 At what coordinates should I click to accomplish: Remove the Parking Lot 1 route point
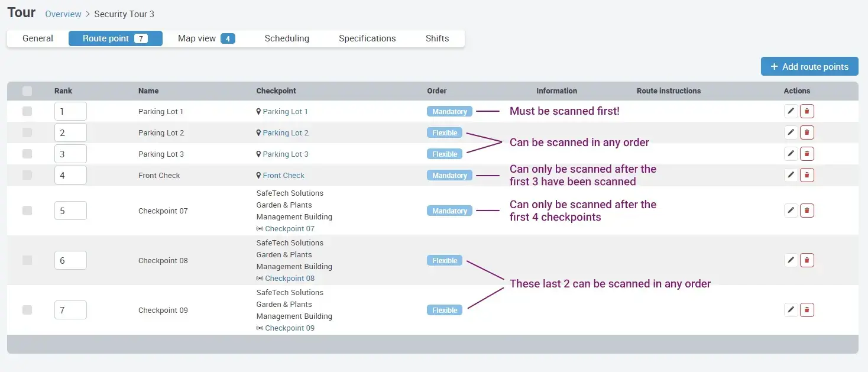[x=807, y=111]
